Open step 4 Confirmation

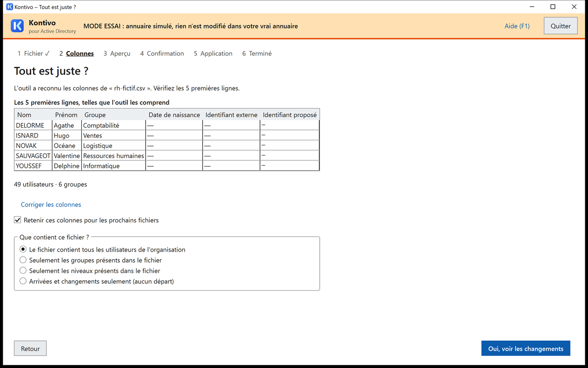162,53
